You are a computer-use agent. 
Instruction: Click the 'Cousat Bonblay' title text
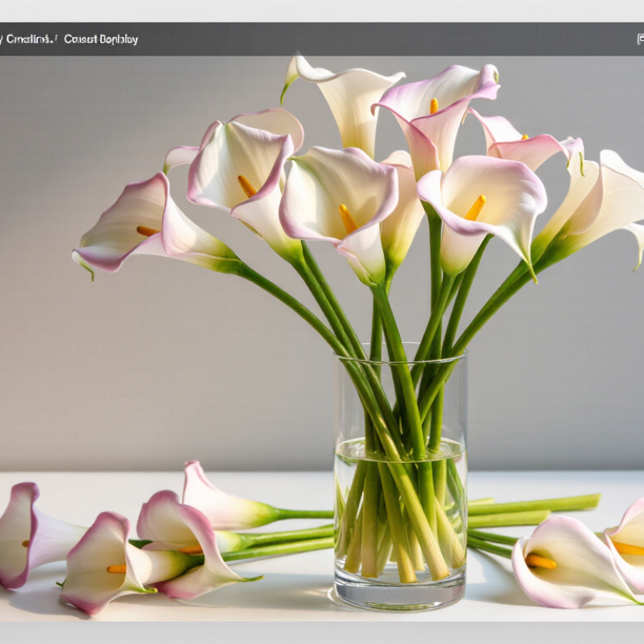point(101,39)
